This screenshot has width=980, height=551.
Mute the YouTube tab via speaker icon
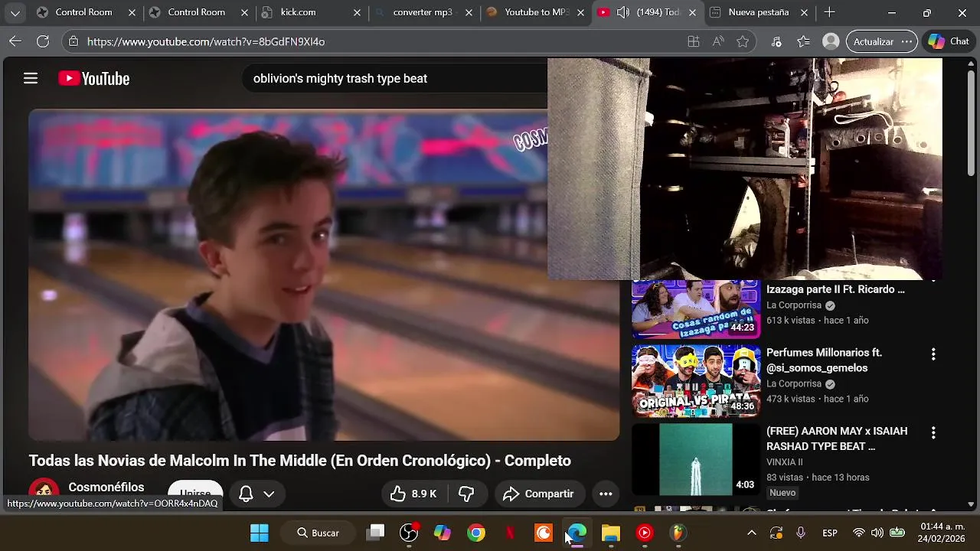[622, 12]
